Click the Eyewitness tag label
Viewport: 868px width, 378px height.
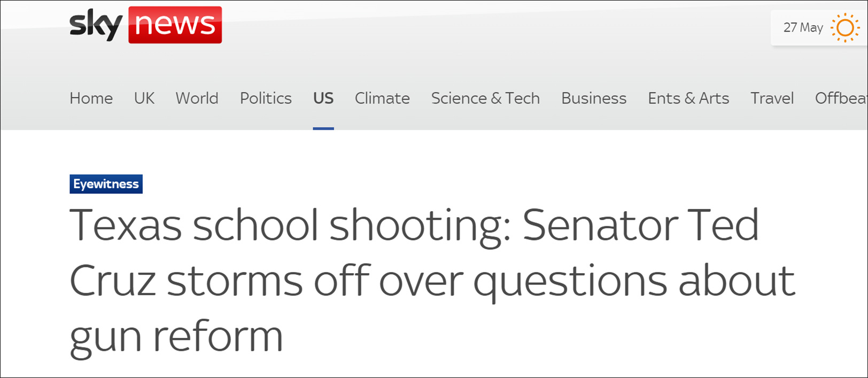pos(106,184)
